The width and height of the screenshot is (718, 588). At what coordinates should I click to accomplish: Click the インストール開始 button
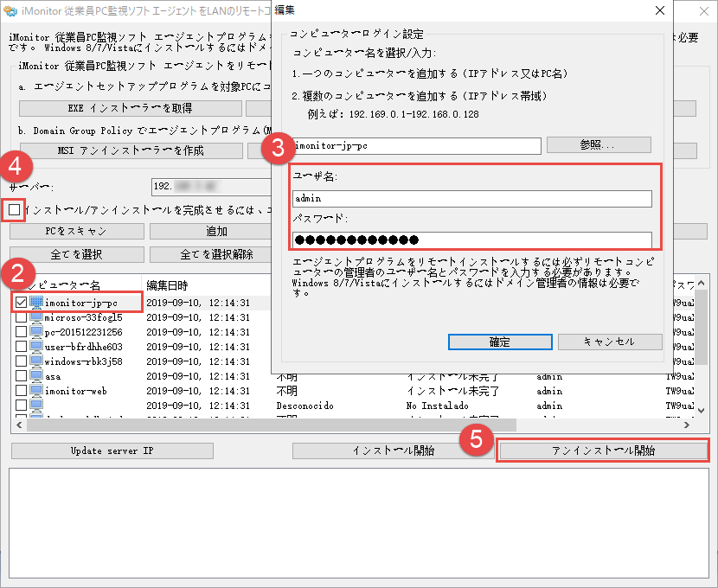[x=393, y=451]
